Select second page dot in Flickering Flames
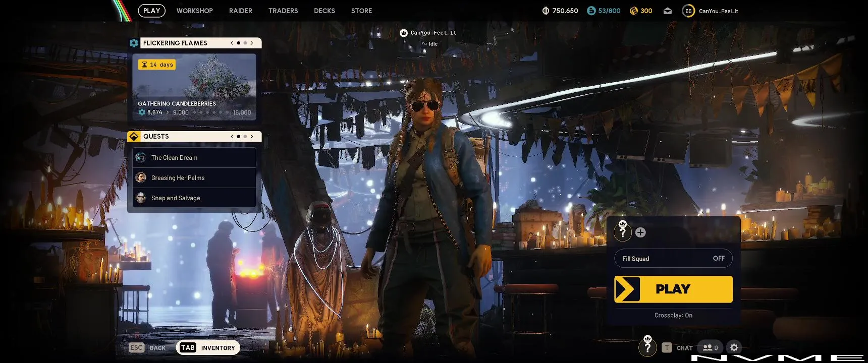 pyautogui.click(x=245, y=43)
